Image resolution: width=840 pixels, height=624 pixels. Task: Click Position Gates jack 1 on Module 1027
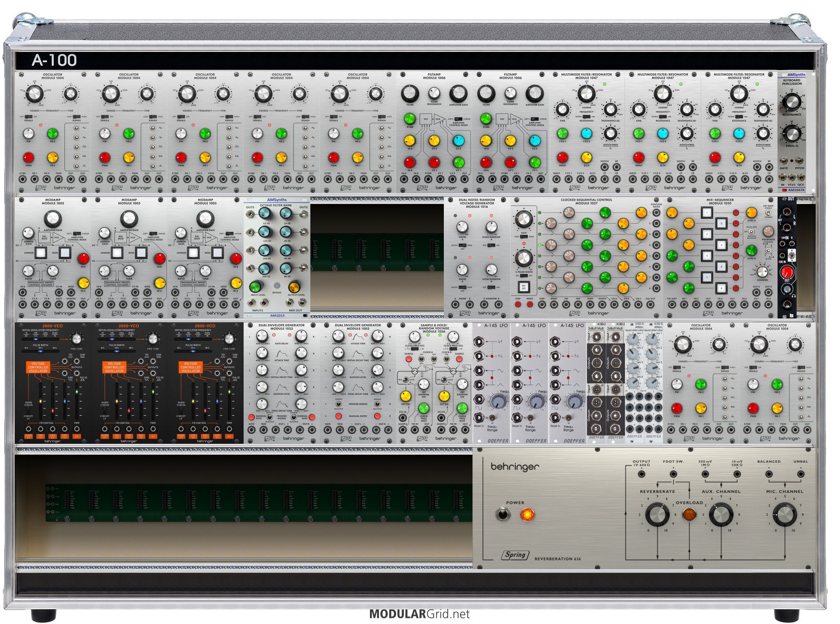(x=656, y=212)
